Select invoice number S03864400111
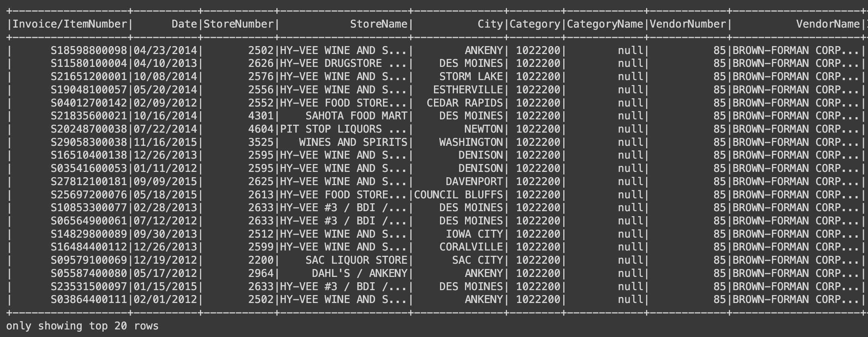 [x=89, y=300]
